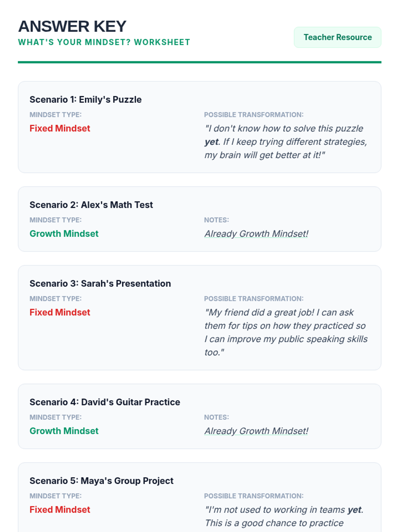Viewport: 399px width, 532px height.
Task: Select Scenario 3: Sarah's Presentation heading
Action: tap(100, 284)
